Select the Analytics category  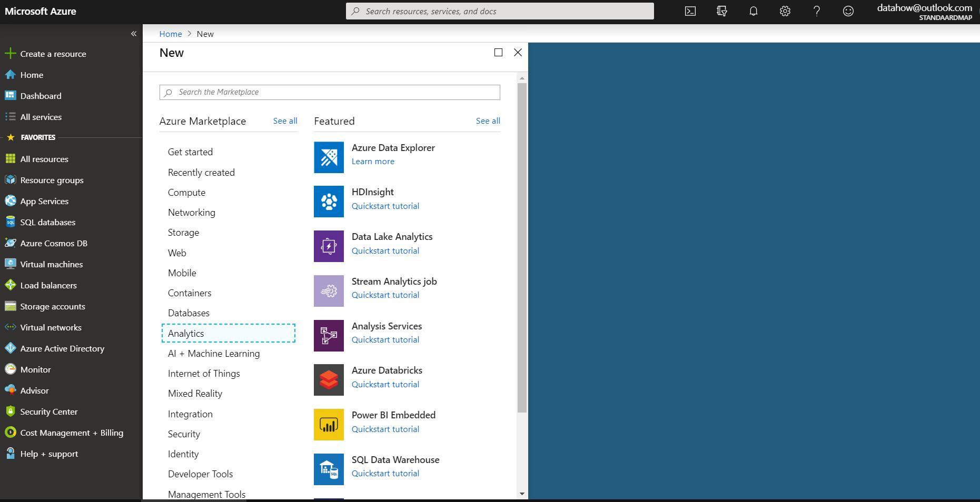[x=229, y=333]
